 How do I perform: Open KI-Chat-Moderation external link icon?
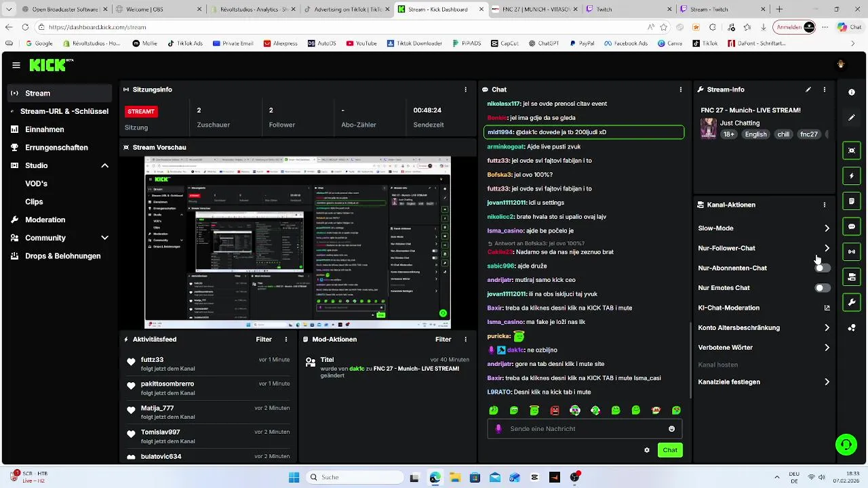point(827,308)
